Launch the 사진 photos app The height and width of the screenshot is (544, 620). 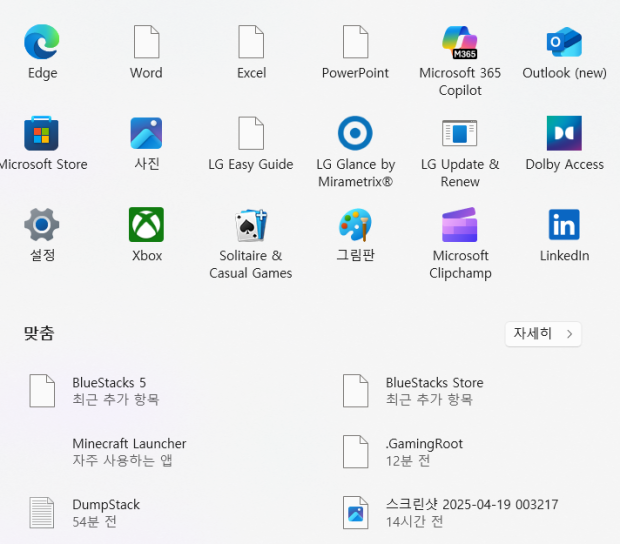(x=146, y=133)
